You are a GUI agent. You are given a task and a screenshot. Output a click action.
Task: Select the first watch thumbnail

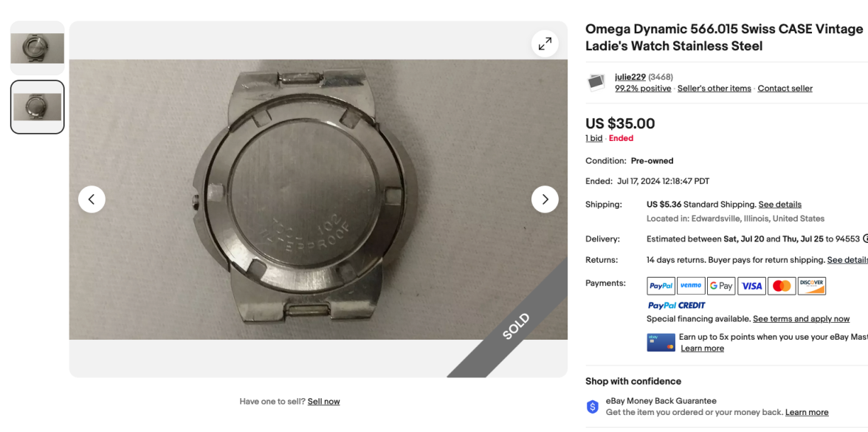point(38,48)
